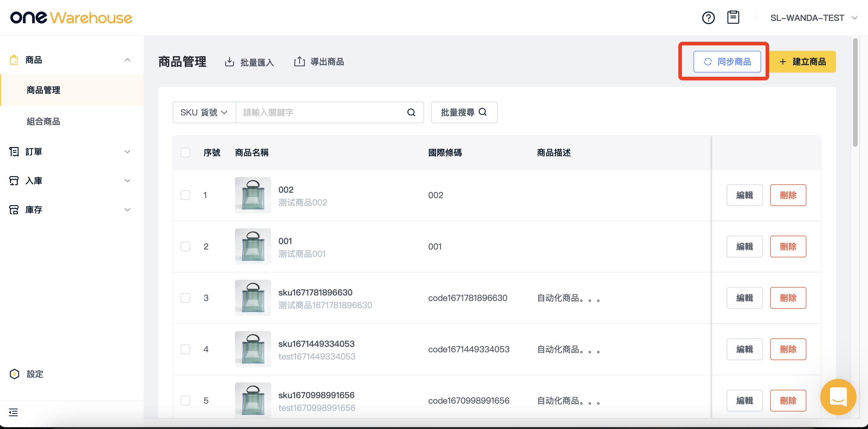Open the help question mark icon
The height and width of the screenshot is (429, 868).
click(x=708, y=18)
